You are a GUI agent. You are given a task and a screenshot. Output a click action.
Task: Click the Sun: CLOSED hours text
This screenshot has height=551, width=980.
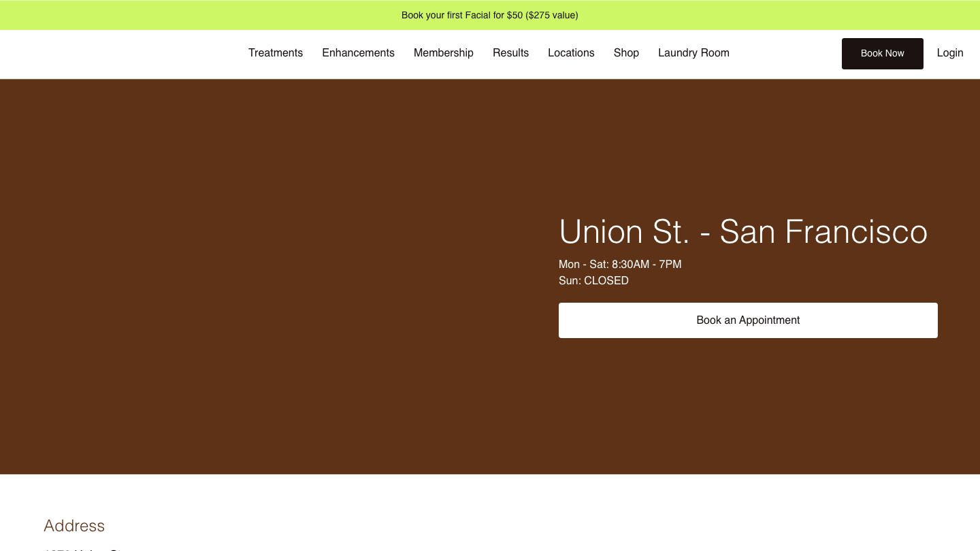tap(593, 280)
